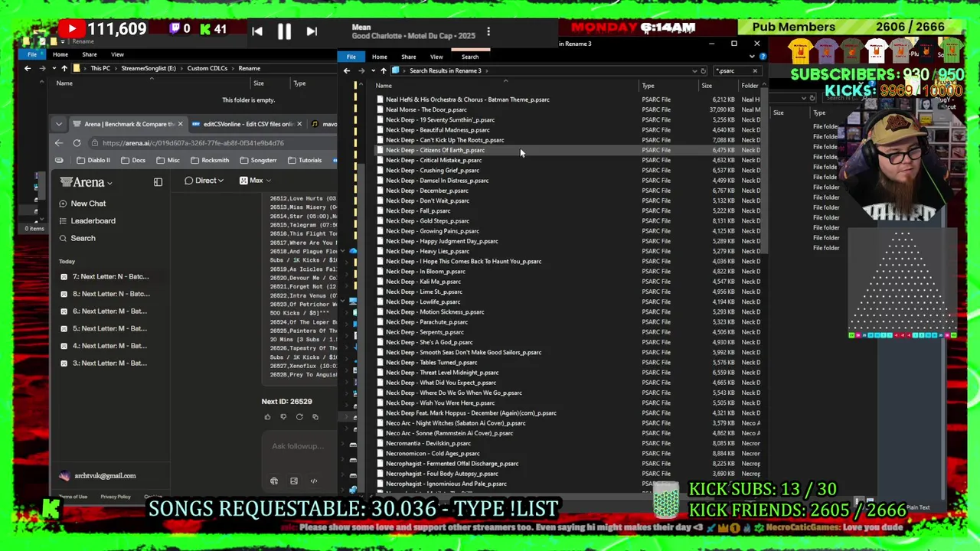Click Back arrow in Search Results window
This screenshot has width=980, height=551.
point(347,70)
